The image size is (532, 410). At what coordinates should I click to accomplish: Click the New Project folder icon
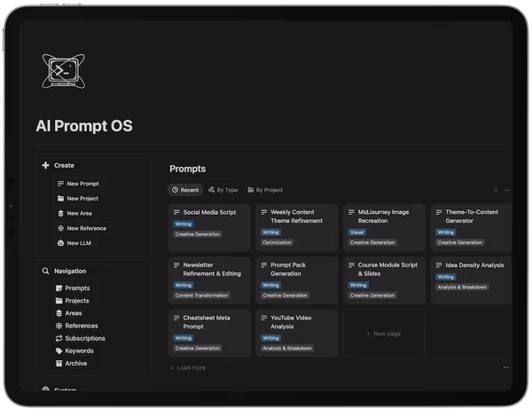point(60,199)
